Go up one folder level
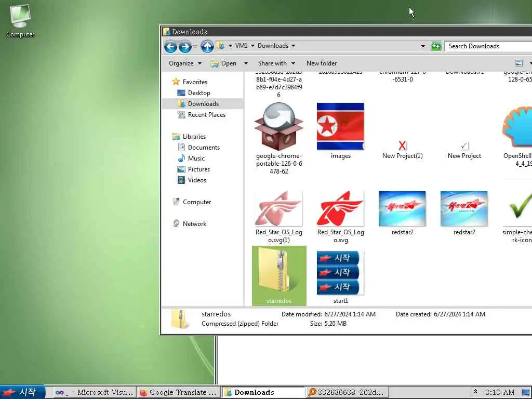This screenshot has width=532, height=399. pos(207,46)
